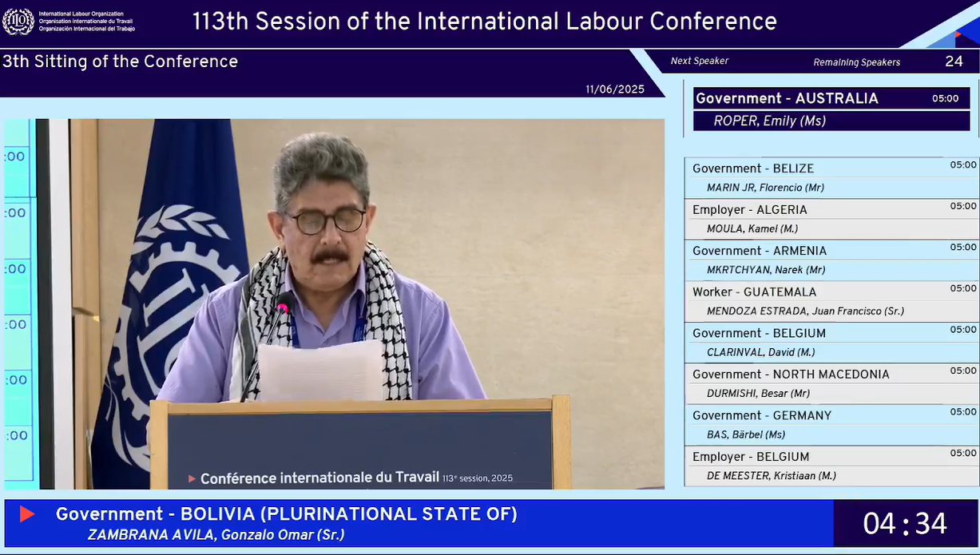This screenshot has height=555, width=980.
Task: Click the name 'ROPER, Emily (Ms)'
Action: tap(769, 121)
